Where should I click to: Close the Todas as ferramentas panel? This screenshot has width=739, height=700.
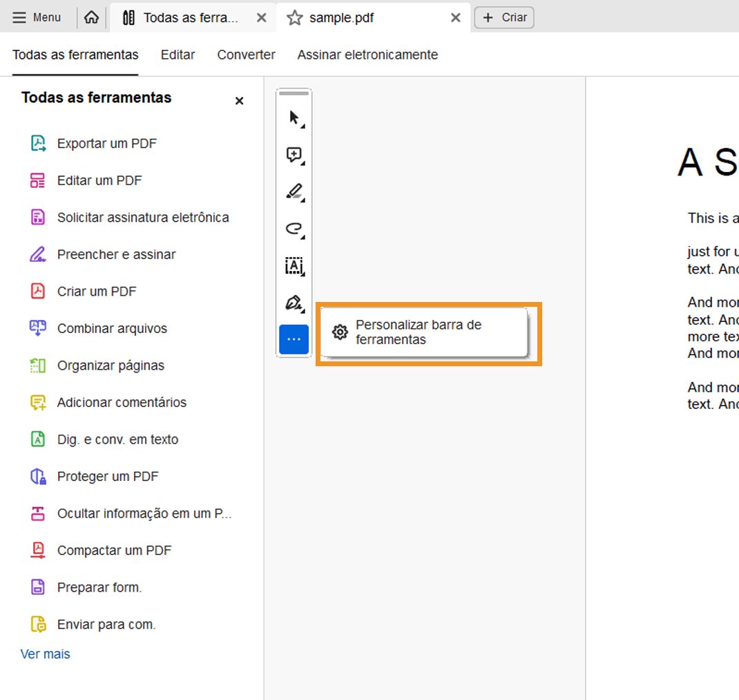(239, 101)
